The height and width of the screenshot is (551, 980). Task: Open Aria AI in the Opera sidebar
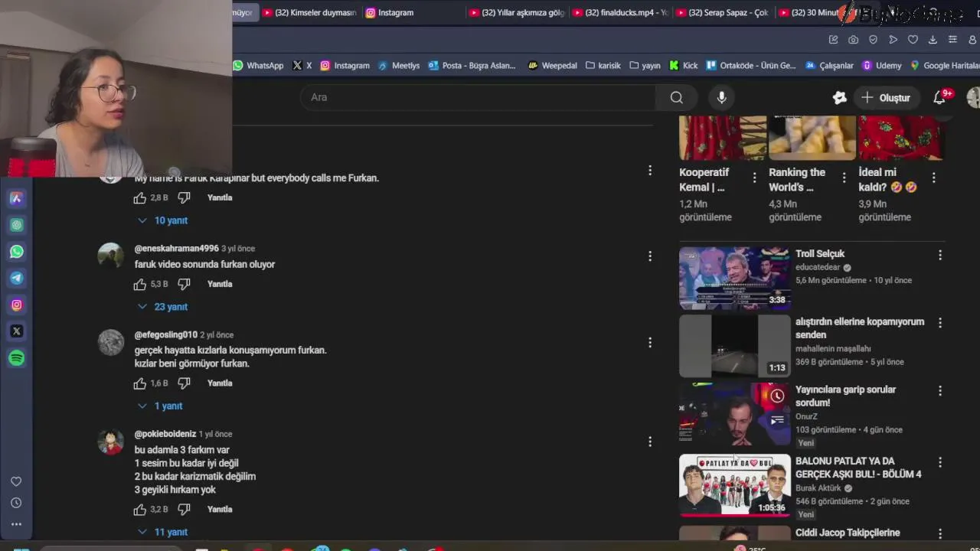pyautogui.click(x=16, y=198)
